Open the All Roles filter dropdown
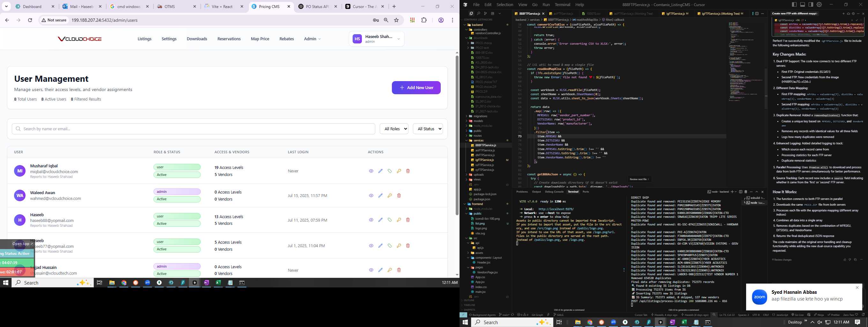The height and width of the screenshot is (327, 868). (x=394, y=129)
